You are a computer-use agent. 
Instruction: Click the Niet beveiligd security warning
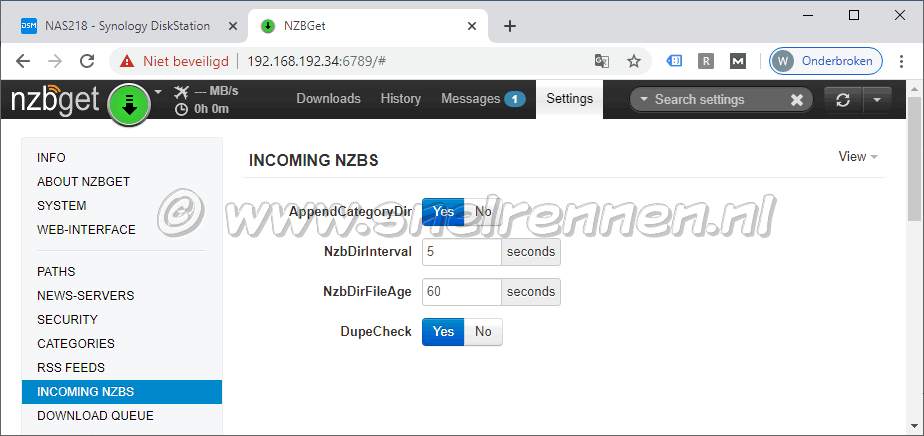click(174, 61)
